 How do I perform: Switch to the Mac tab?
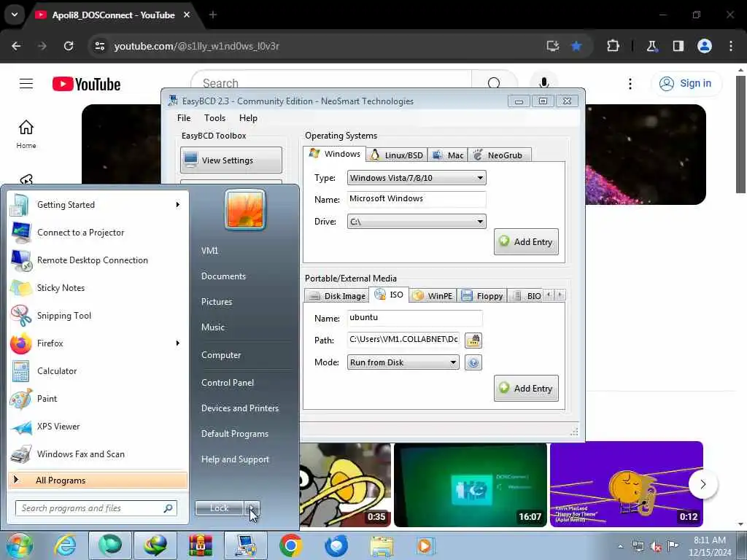[x=448, y=155]
